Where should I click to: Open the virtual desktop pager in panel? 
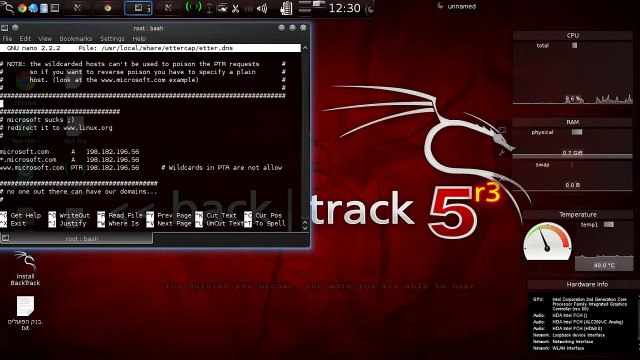pos(312,8)
